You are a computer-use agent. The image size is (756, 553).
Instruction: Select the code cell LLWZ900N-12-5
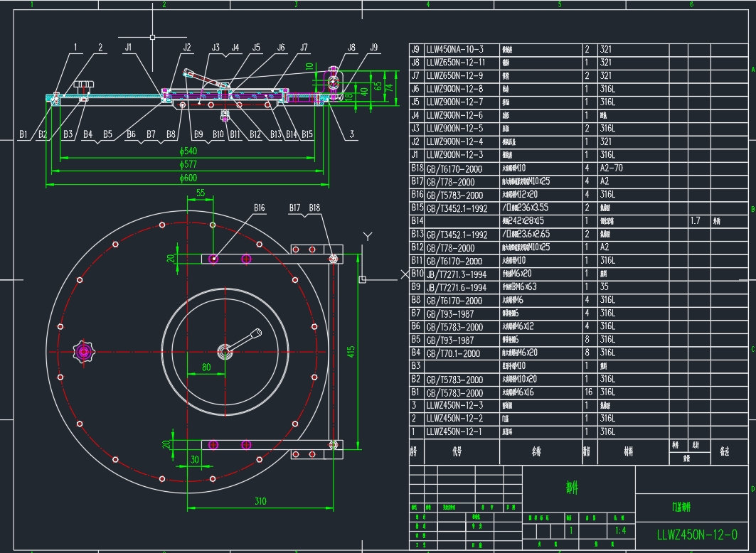(x=454, y=128)
